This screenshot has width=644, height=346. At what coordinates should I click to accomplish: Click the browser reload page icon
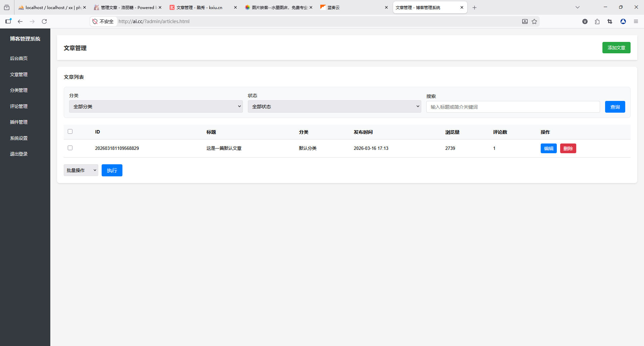pos(44,21)
